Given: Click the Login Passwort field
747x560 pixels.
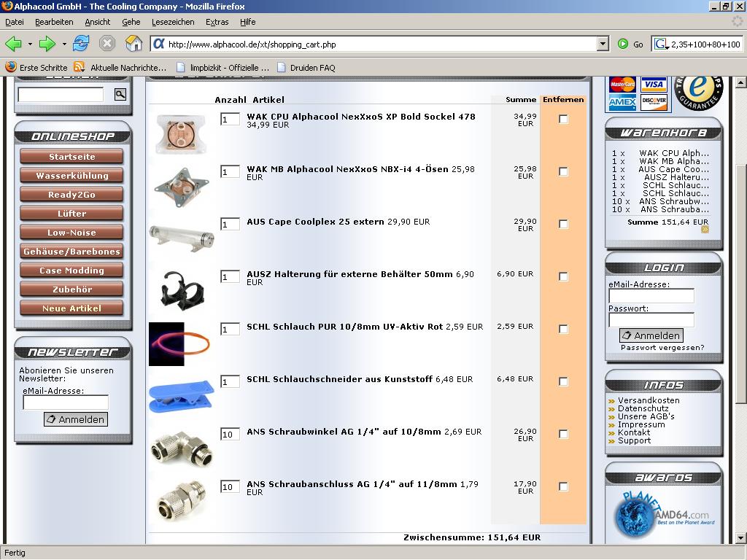Looking at the screenshot, I should [651, 320].
